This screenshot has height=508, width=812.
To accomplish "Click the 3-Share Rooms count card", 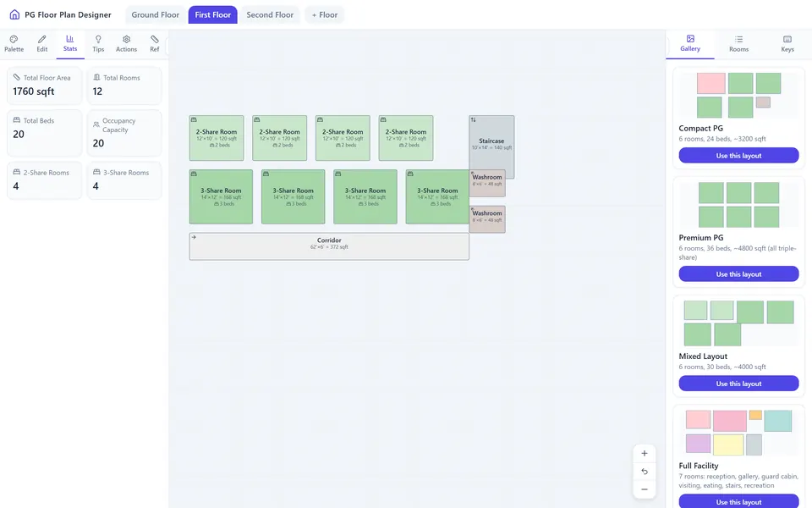I will (x=124, y=179).
